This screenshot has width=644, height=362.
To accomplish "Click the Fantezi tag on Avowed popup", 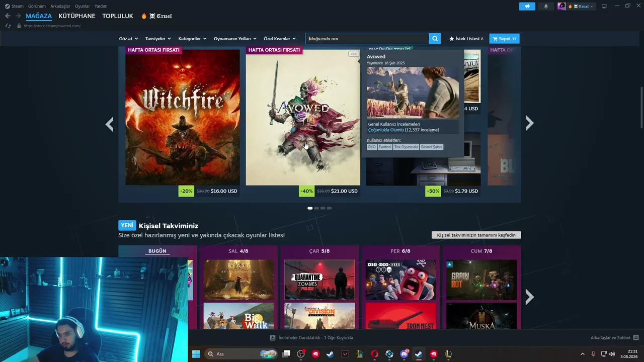I will point(385,147).
